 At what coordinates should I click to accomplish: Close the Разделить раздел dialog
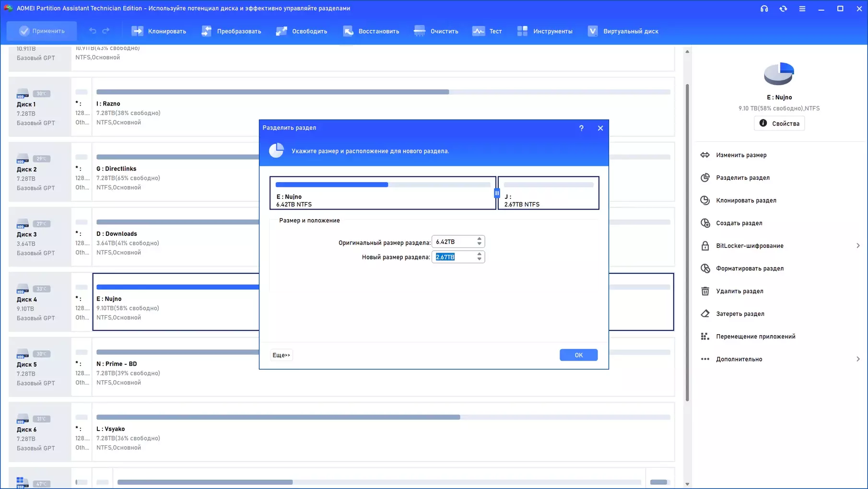(600, 128)
